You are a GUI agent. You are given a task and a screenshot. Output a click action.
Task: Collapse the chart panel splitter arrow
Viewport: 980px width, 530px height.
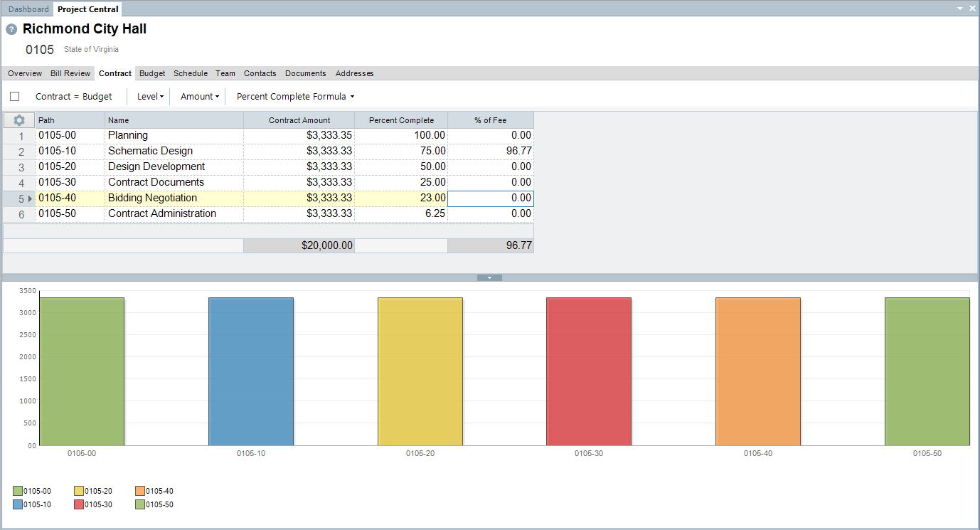[x=489, y=277]
